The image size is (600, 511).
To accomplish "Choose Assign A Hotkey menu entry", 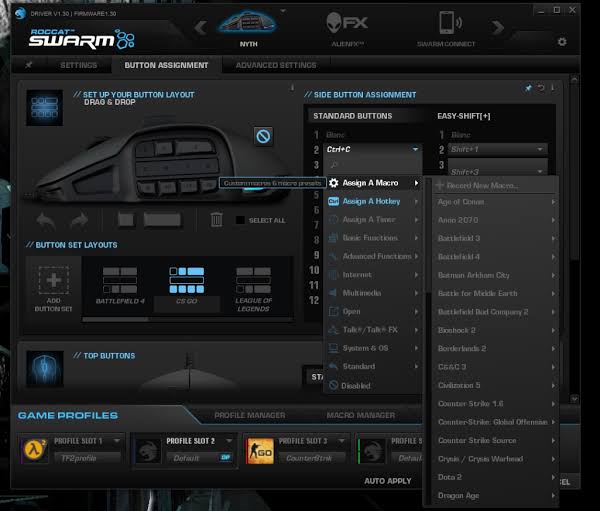I will (x=373, y=201).
